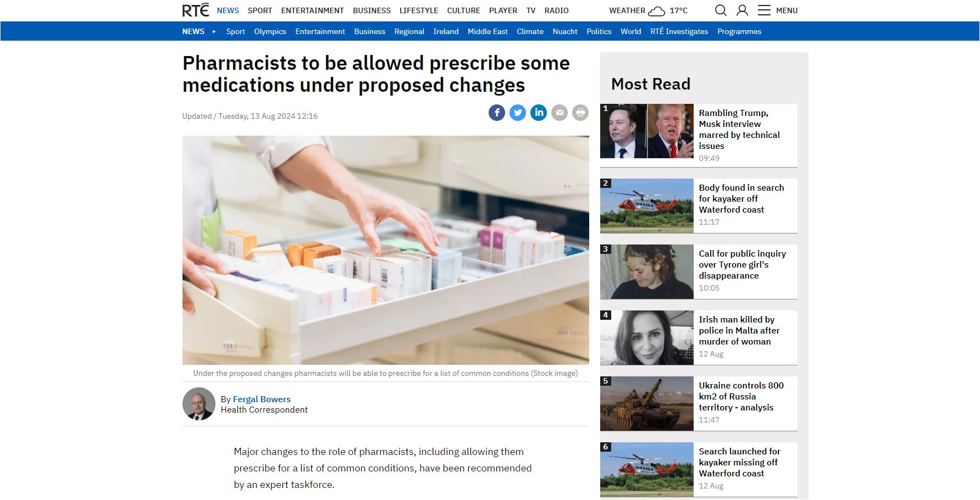Go to the SPORT top menu item
Viewport: 980px width, 500px height.
(x=260, y=10)
